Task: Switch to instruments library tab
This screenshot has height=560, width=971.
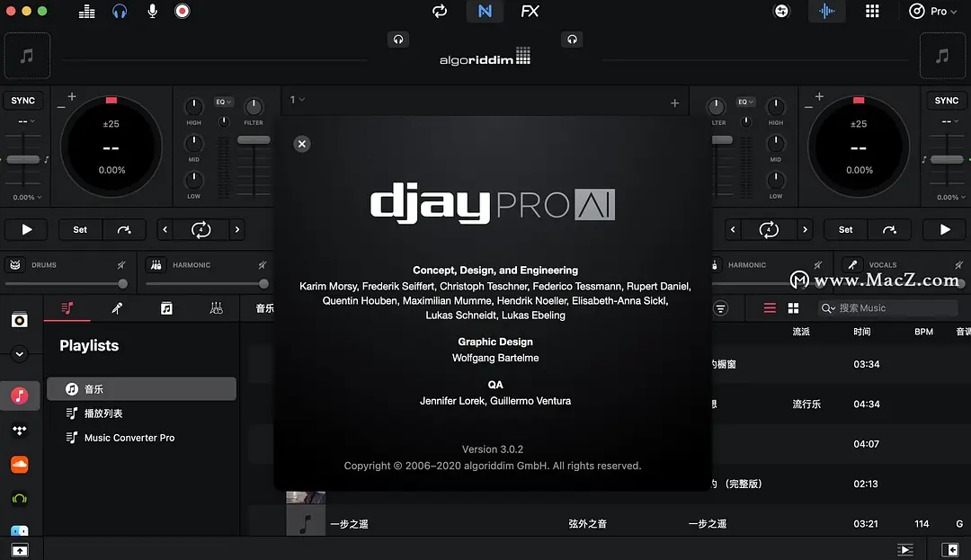Action: click(x=216, y=308)
